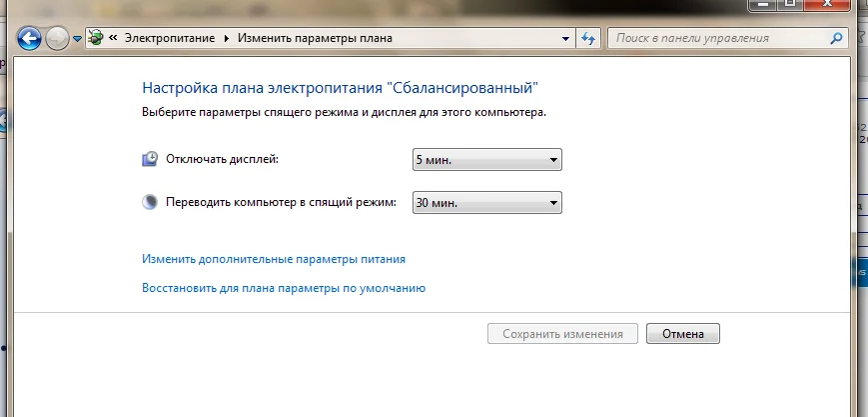Click the search magnifier icon
The image size is (868, 417).
[836, 38]
